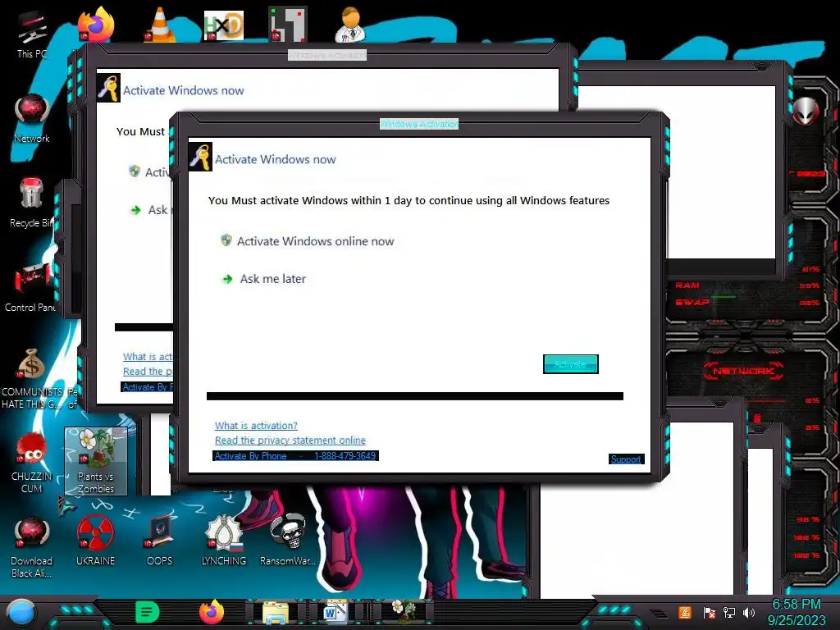The image size is (840, 630).
Task: Open Read the privacy statement online link
Action: pyautogui.click(x=290, y=441)
